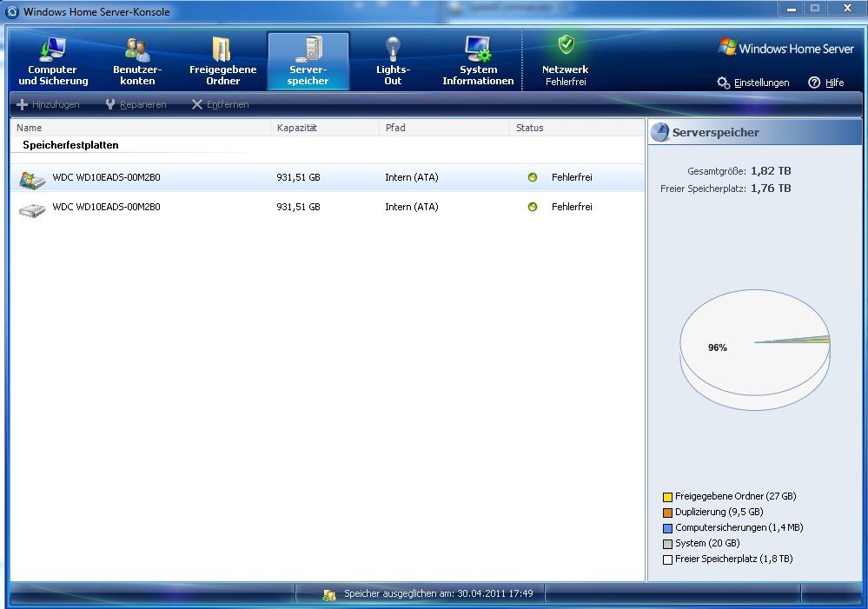Click the yellow Freigegebene Ordner legend swatch
This screenshot has height=609, width=868.
(667, 497)
